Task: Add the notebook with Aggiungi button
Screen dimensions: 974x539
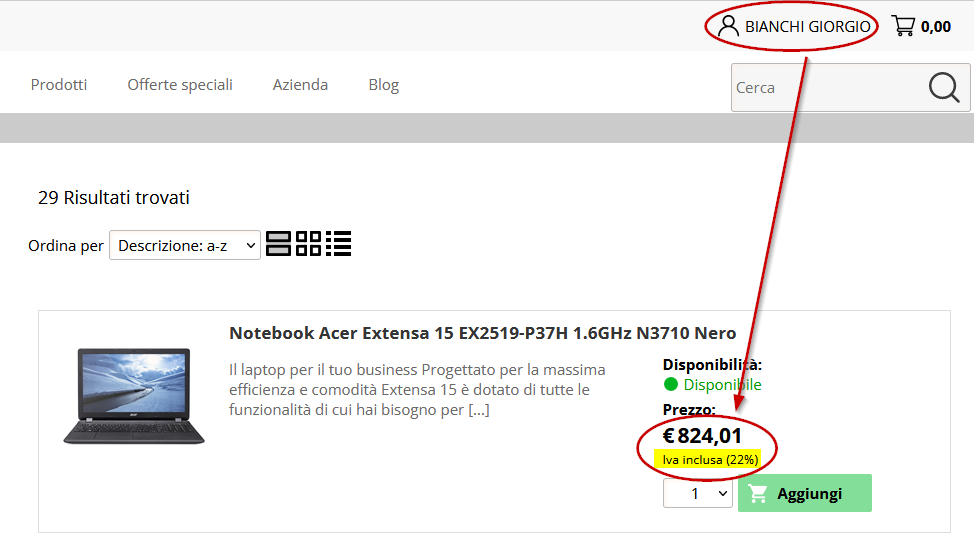Action: tap(804, 493)
